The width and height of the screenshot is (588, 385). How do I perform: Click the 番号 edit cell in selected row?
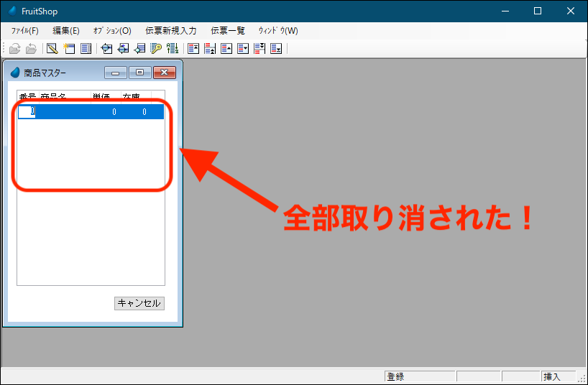pyautogui.click(x=27, y=111)
